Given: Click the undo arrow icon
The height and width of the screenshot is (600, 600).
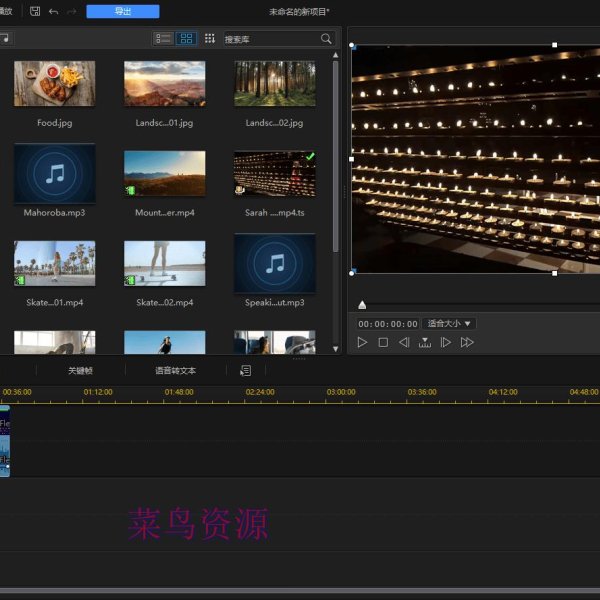Looking at the screenshot, I should [x=53, y=11].
